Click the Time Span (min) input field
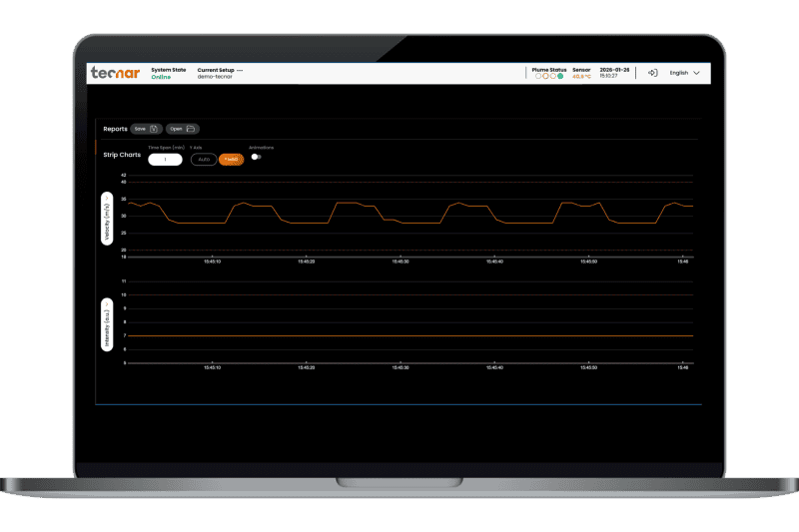This screenshot has width=799, height=532. coord(165,159)
